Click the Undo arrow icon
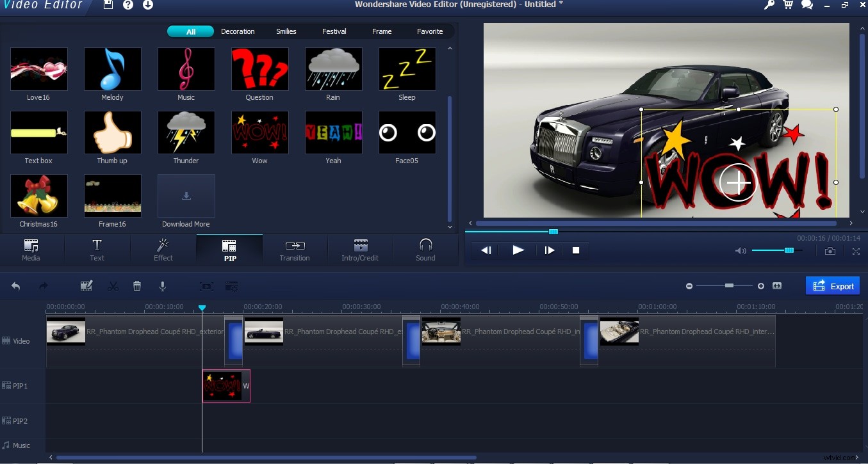Viewport: 868px width, 464px height. pos(15,285)
